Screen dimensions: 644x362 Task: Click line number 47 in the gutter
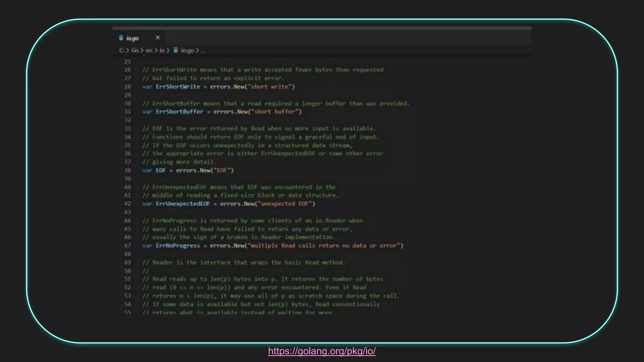click(127, 246)
